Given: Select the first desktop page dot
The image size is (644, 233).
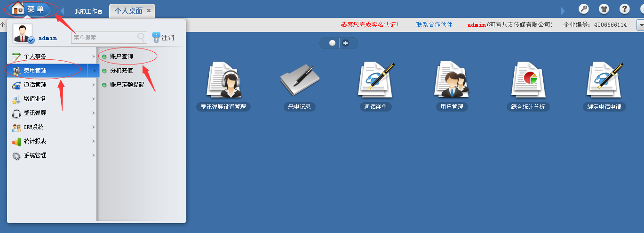Looking at the screenshot, I should [332, 43].
